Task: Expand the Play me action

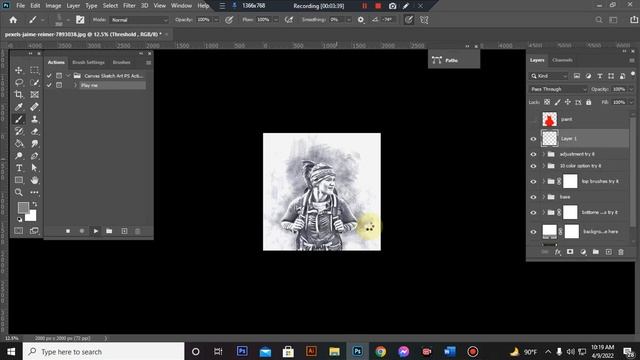Action: [76, 85]
